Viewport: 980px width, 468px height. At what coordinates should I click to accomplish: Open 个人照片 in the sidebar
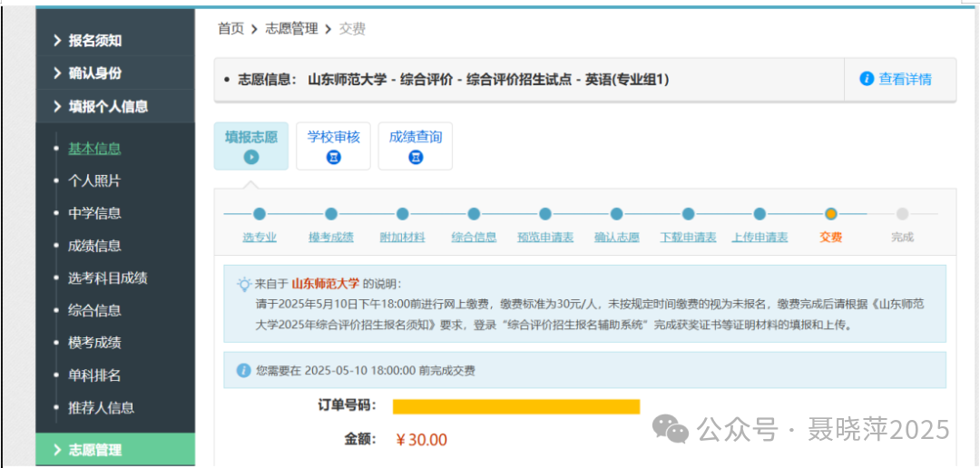click(x=94, y=181)
